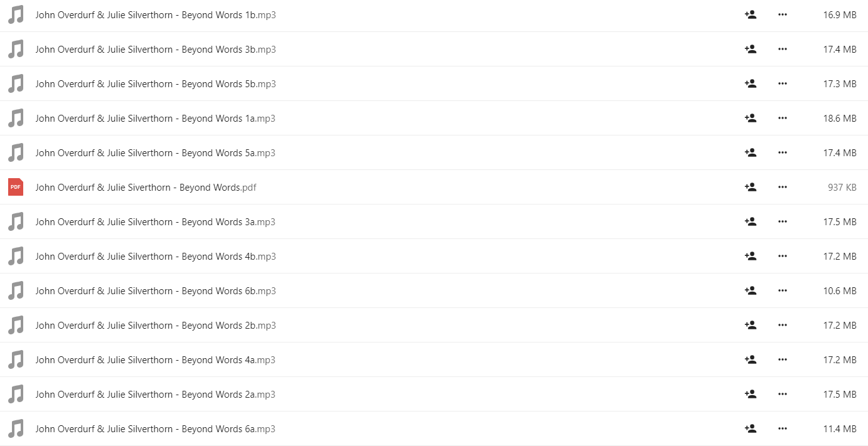Open more options for Beyond Words 3b.mp3
This screenshot has width=868, height=446.
click(782, 49)
